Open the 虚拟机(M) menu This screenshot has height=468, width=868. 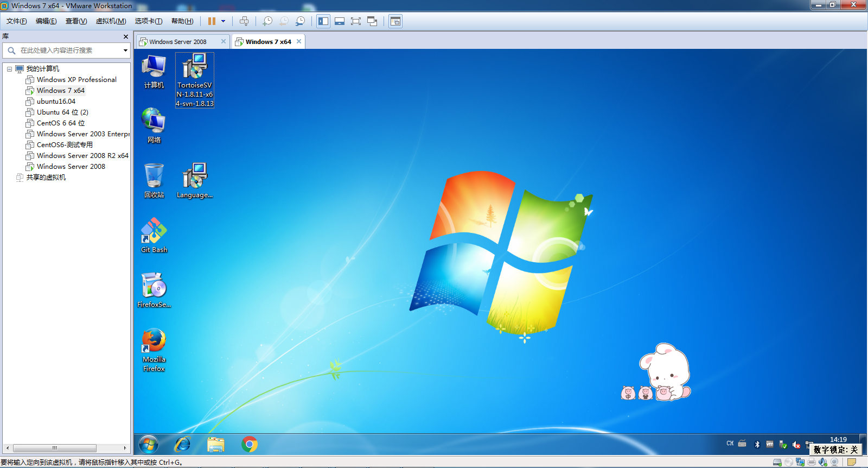[111, 21]
